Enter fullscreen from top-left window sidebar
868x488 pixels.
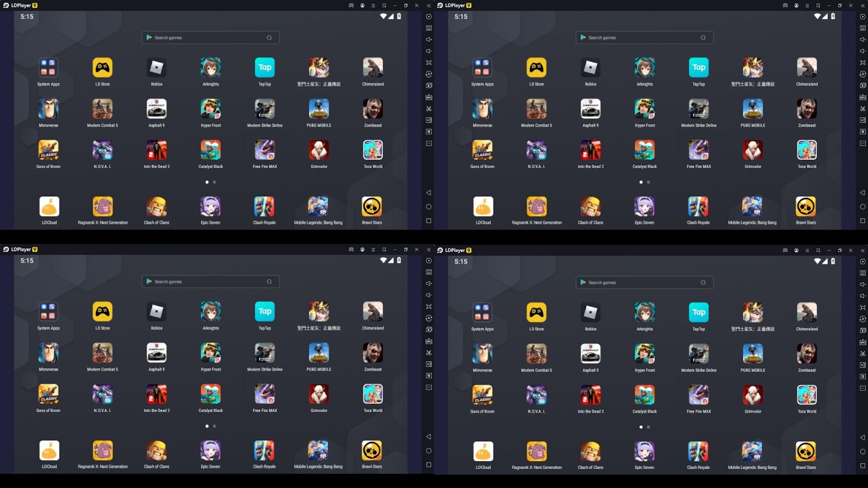pos(429,62)
